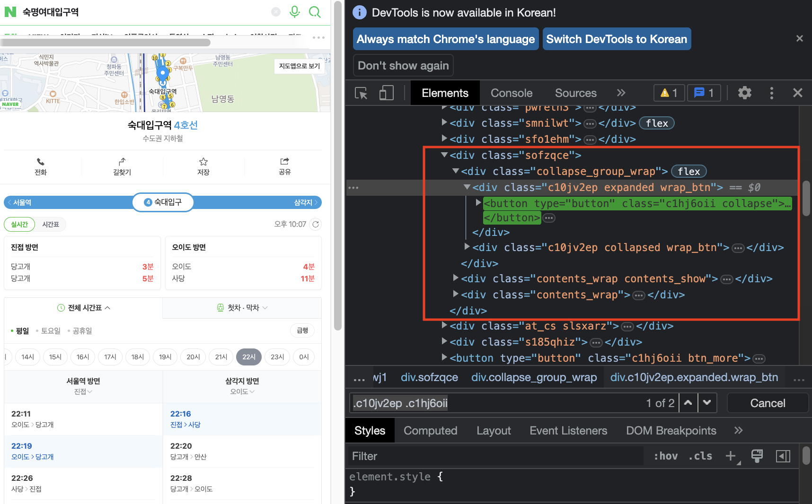The width and height of the screenshot is (812, 504).
Task: Select the 평일 weekday option
Action: (x=19, y=330)
